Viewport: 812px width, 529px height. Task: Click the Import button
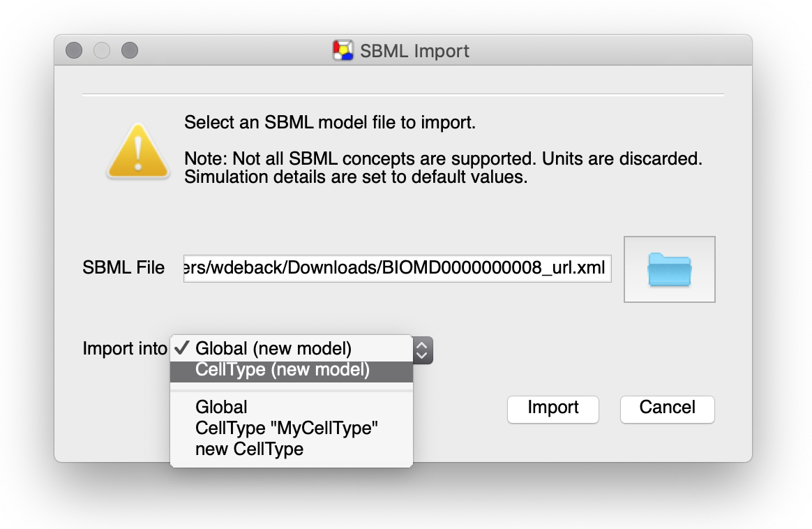(x=553, y=409)
